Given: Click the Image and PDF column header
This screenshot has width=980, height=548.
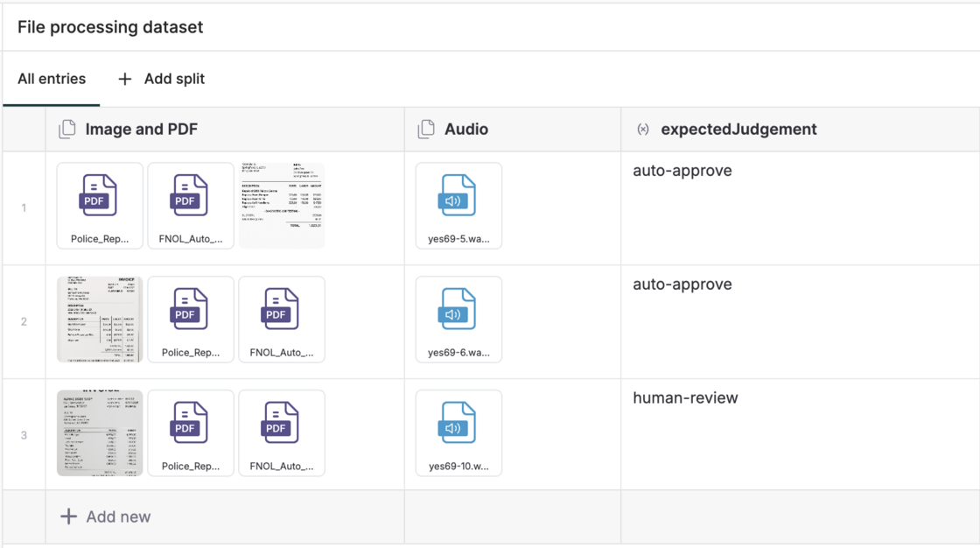Looking at the screenshot, I should click(225, 129).
